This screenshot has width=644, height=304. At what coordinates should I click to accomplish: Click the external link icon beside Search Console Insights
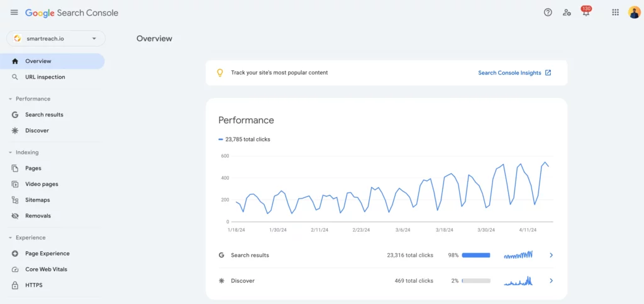[548, 73]
